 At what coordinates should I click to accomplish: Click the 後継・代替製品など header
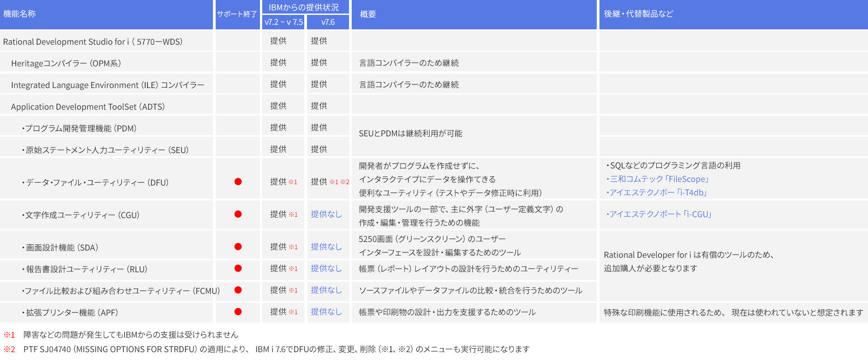tap(638, 14)
